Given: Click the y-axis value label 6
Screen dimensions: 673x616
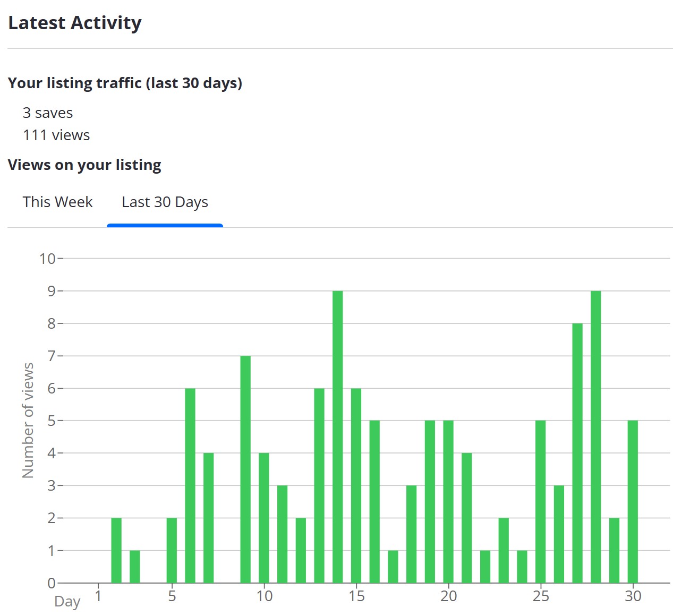Looking at the screenshot, I should point(52,389).
